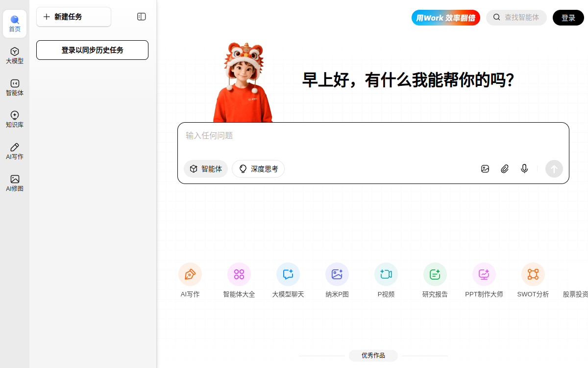The image size is (588, 368).
Task: Open the P视频 shortcut
Action: (x=386, y=281)
